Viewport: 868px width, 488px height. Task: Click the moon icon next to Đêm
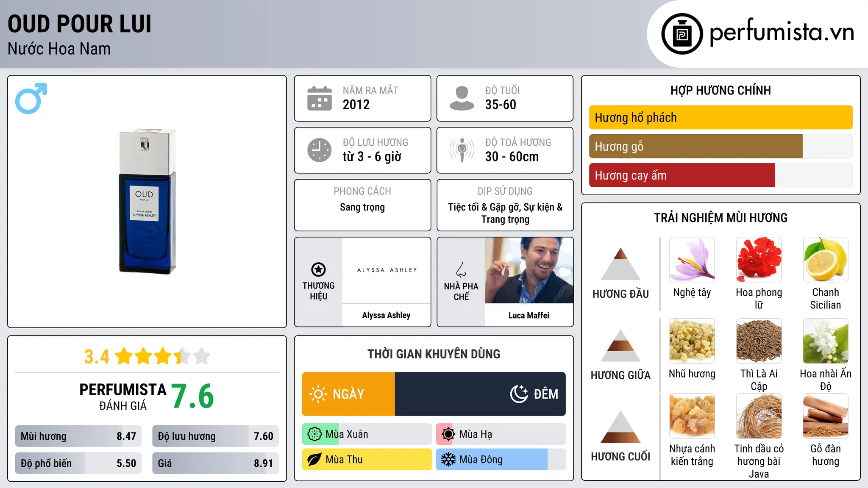point(519,394)
